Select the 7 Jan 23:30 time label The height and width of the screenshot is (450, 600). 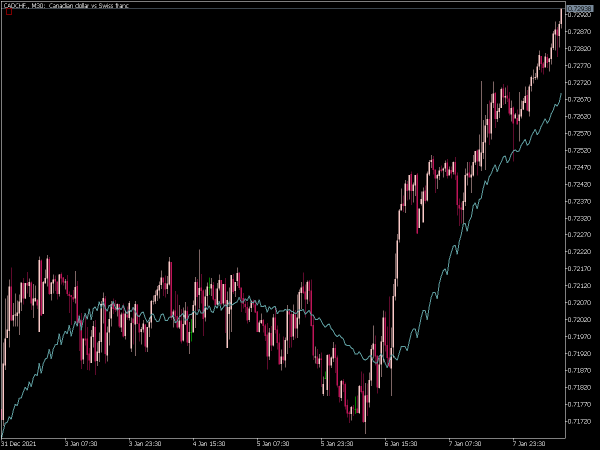[x=529, y=443]
